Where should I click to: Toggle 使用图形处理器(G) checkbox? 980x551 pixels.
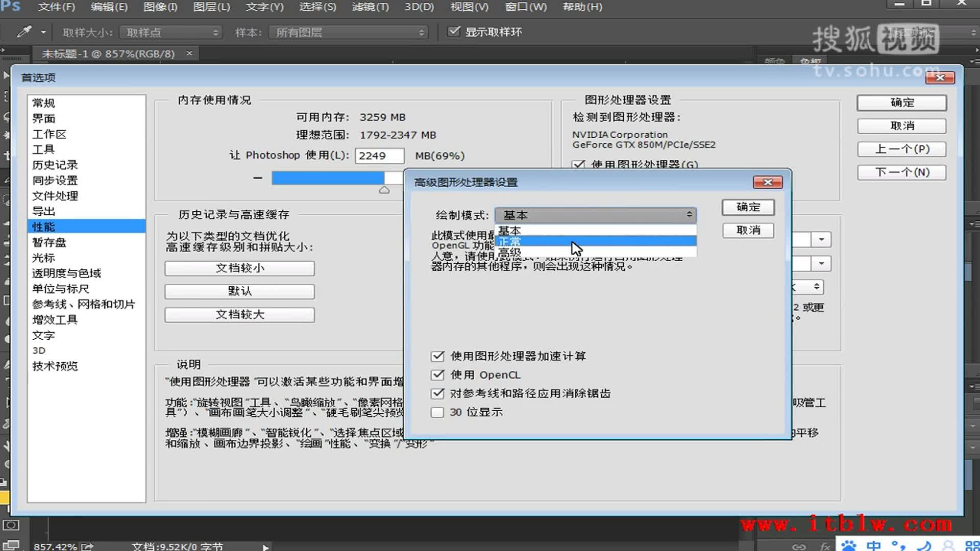click(578, 164)
